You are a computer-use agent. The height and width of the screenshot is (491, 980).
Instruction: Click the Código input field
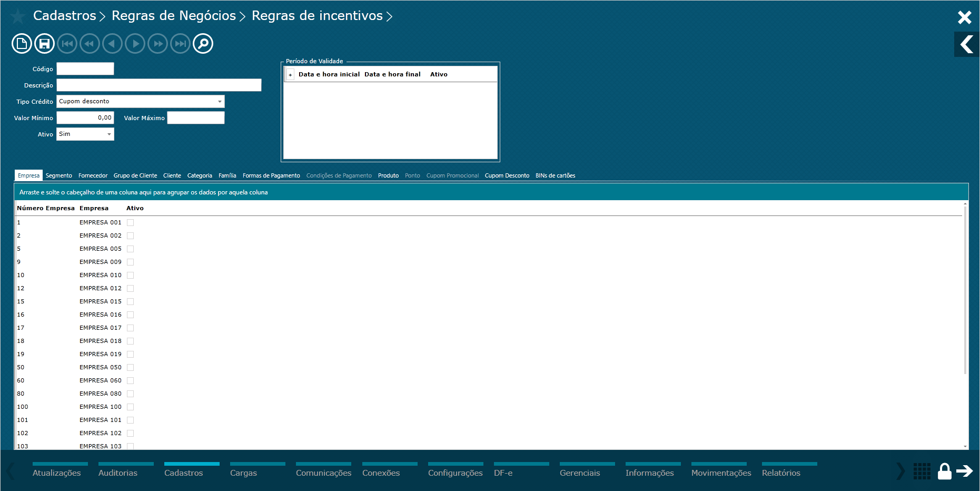coord(85,69)
